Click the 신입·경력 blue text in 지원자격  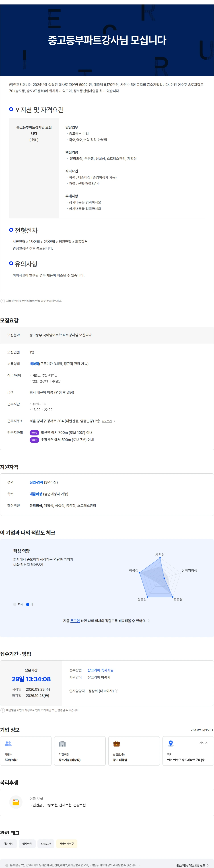[36, 482]
